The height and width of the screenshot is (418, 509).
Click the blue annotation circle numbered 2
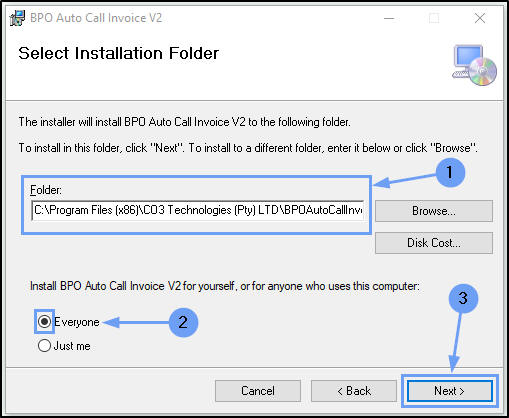click(x=183, y=322)
